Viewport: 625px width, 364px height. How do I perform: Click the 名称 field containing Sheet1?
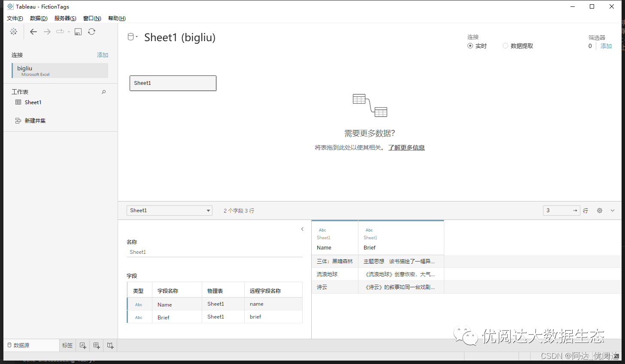coord(215,252)
